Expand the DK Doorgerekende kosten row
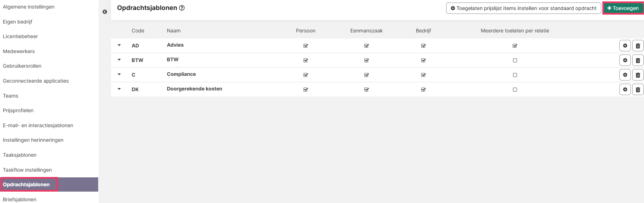Screen dimensions: 644x203 coord(119,89)
